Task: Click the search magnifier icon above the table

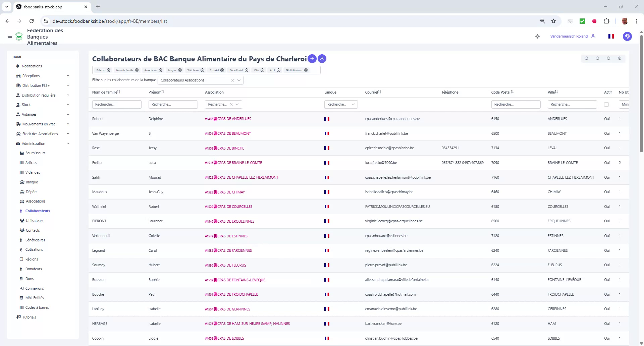Action: pyautogui.click(x=608, y=58)
